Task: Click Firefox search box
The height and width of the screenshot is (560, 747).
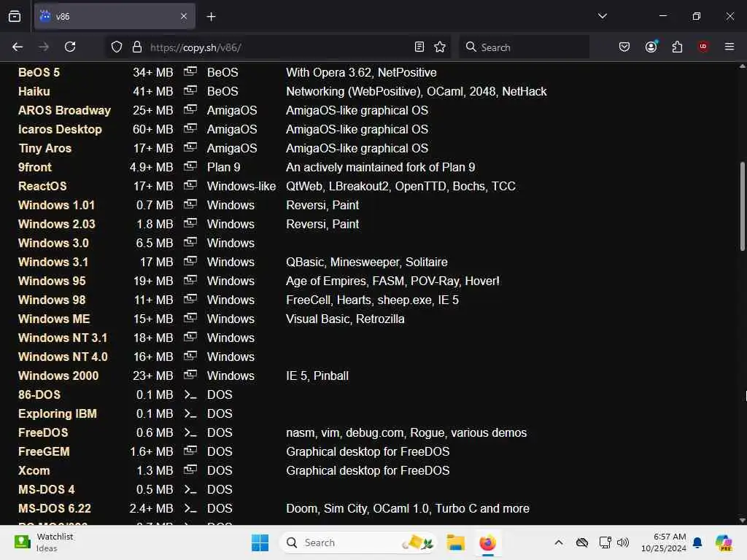Action: [524, 47]
